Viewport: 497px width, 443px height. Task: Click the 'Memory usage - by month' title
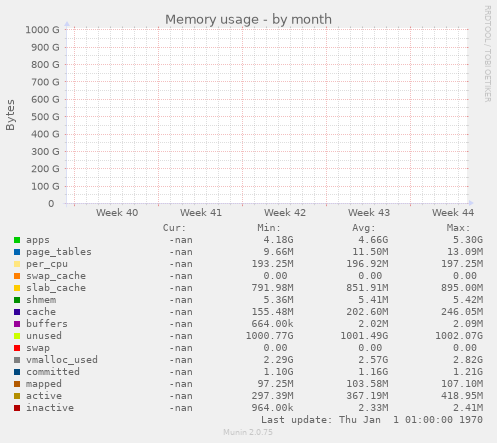pyautogui.click(x=248, y=19)
